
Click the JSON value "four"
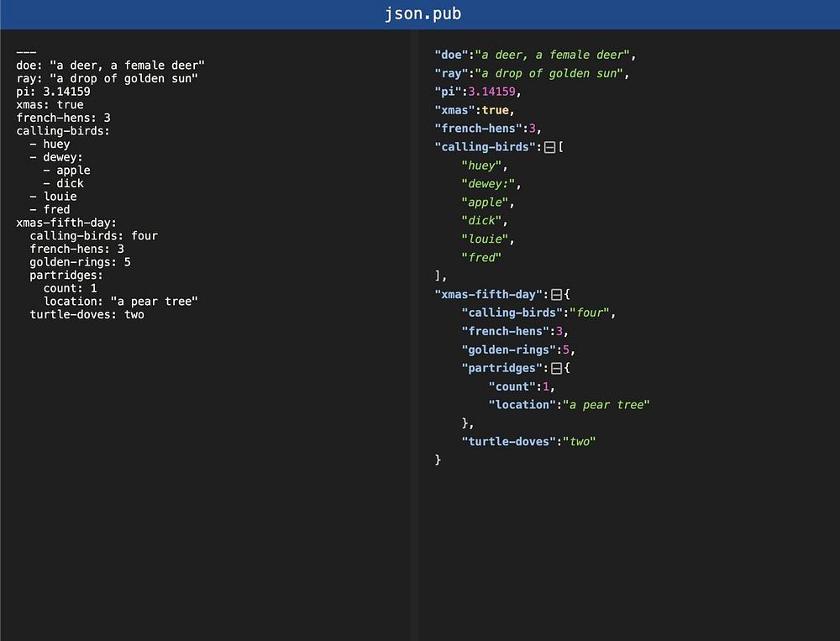pyautogui.click(x=590, y=313)
